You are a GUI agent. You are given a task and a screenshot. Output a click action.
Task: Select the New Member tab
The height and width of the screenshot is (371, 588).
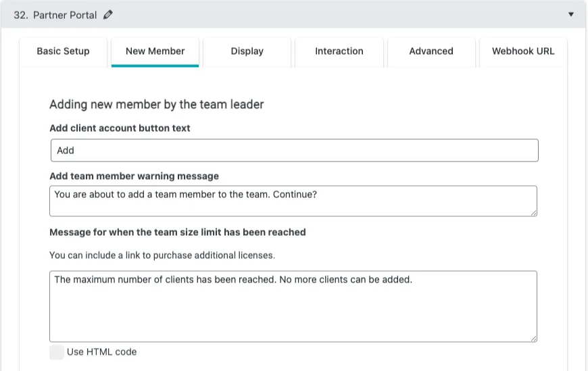click(155, 51)
